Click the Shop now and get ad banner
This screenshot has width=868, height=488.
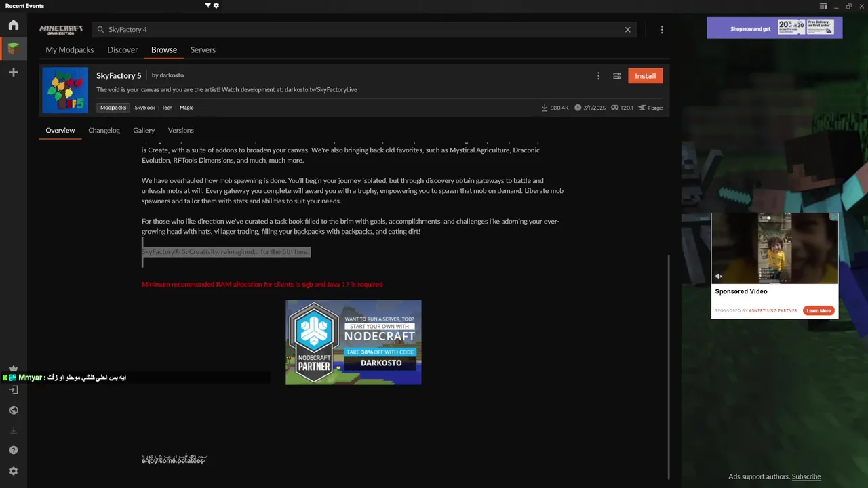pyautogui.click(x=774, y=28)
